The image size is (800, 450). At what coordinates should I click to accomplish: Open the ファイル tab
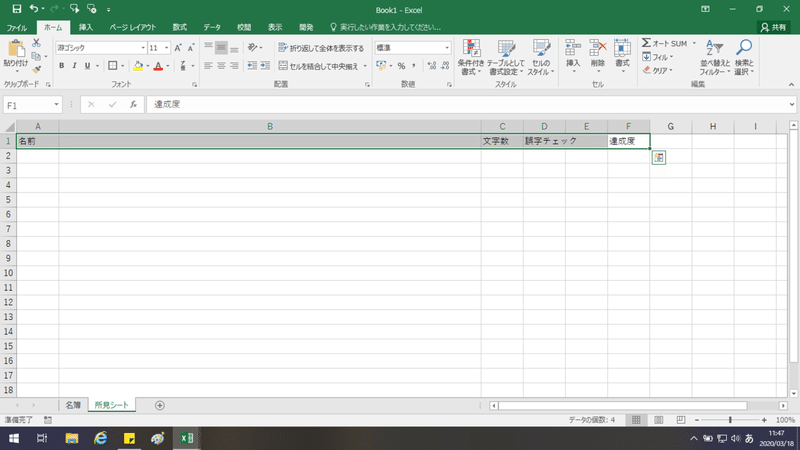pyautogui.click(x=17, y=28)
